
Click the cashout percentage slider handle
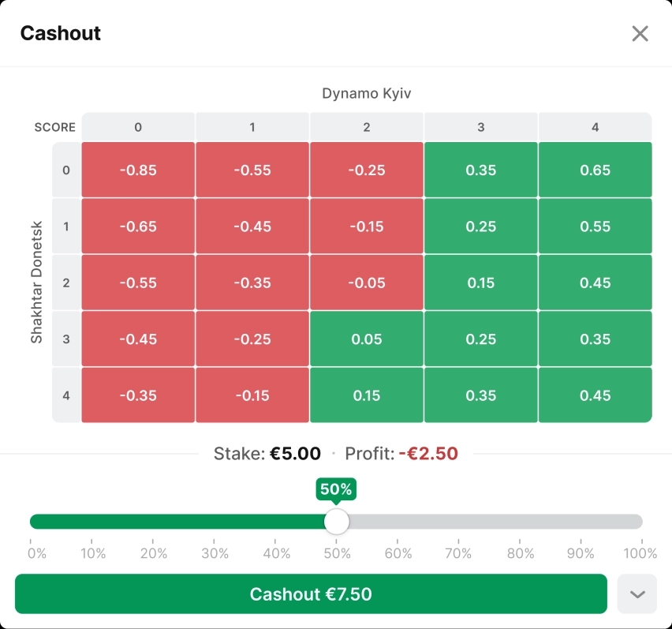pos(337,522)
